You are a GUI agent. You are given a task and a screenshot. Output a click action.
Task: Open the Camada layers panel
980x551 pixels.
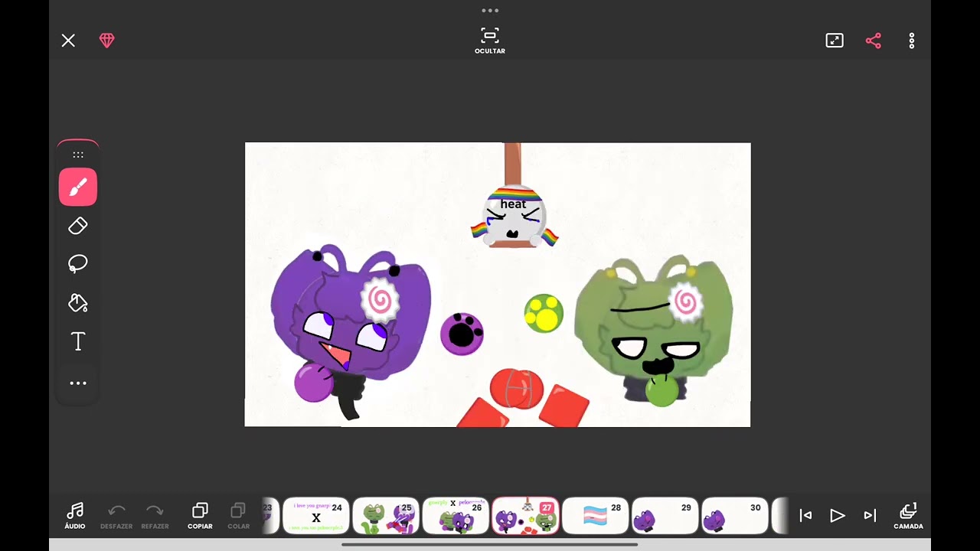tap(908, 516)
